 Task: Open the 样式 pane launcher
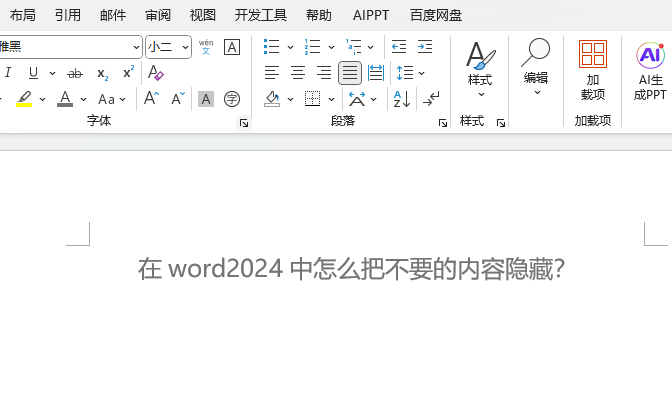click(501, 123)
